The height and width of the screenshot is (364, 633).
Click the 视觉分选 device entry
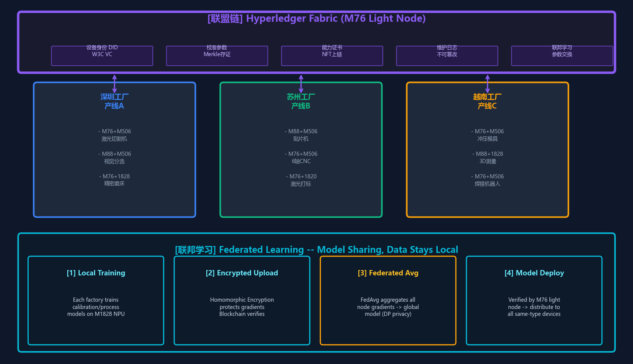(x=114, y=158)
